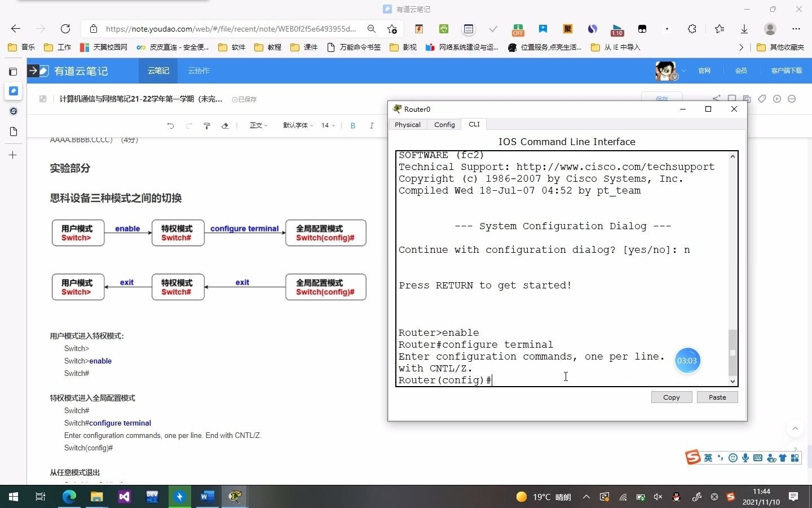Click the Sogou microphone voice input icon
This screenshot has width=812, height=508.
pos(745,458)
